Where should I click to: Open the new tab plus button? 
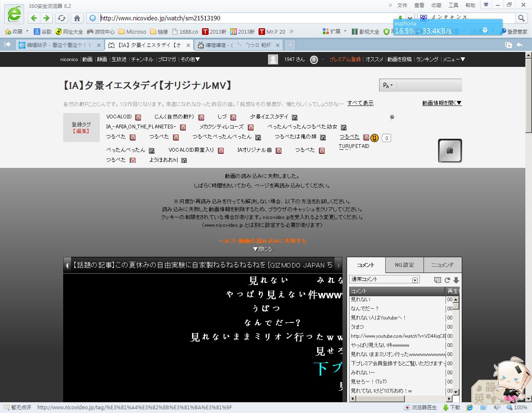(290, 45)
